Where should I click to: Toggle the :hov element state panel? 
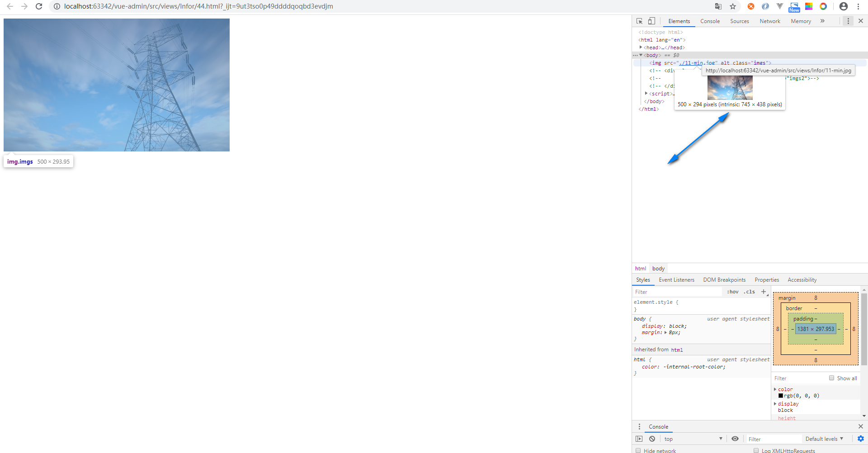click(x=732, y=292)
